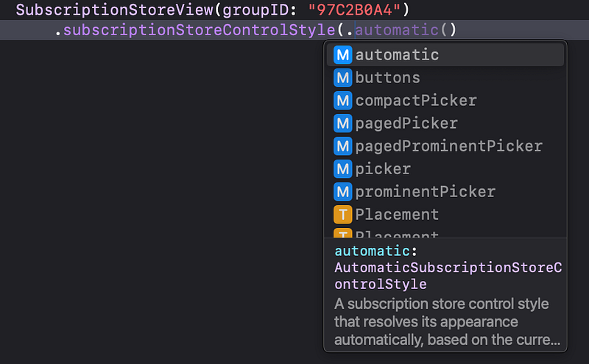Pick the compactPicker suggestion
Viewport: 589px width, 364px height.
point(445,101)
